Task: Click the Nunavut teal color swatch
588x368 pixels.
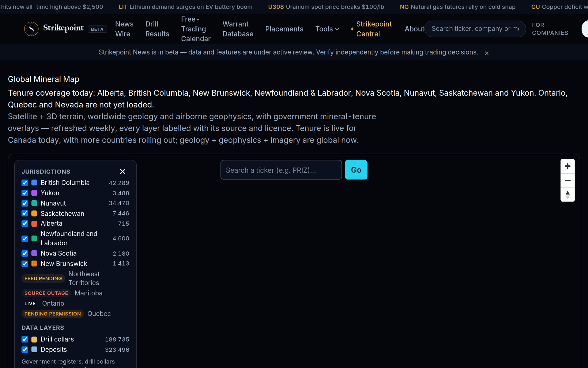Action: pyautogui.click(x=34, y=203)
